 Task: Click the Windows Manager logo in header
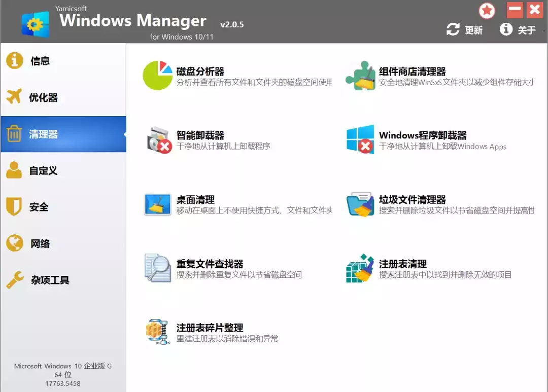[x=35, y=23]
